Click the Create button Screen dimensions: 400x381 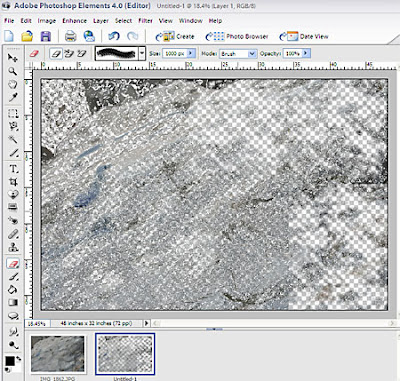(x=175, y=36)
